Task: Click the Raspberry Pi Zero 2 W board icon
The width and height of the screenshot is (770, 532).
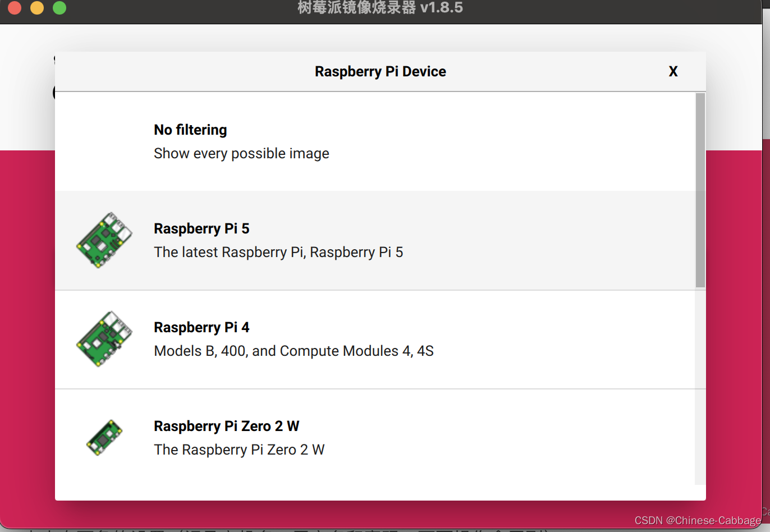Action: (104, 438)
